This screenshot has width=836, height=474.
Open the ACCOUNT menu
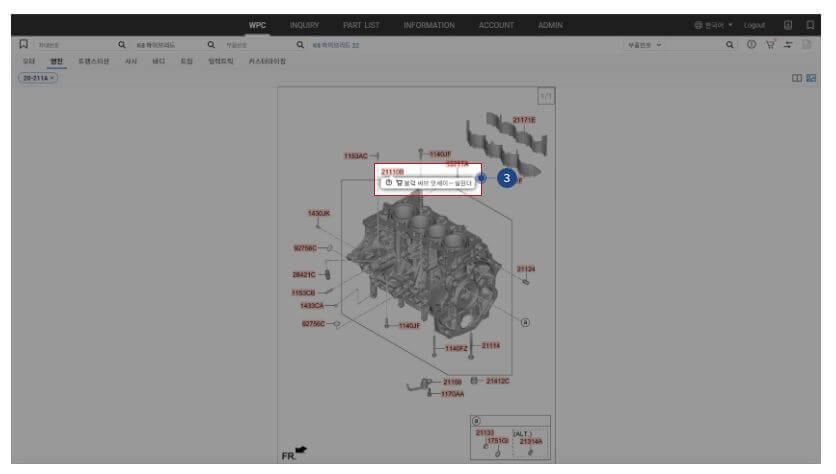496,25
